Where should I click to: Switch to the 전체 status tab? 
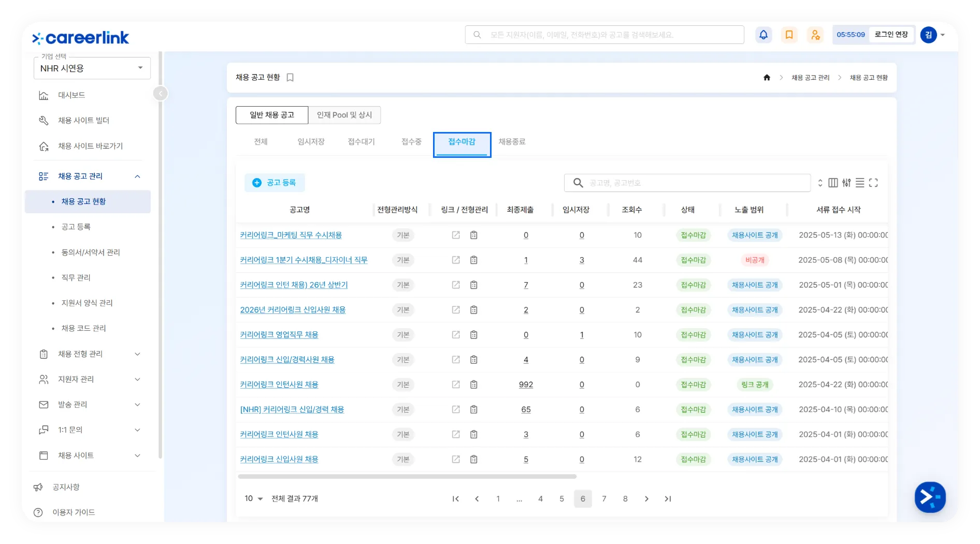(x=261, y=142)
